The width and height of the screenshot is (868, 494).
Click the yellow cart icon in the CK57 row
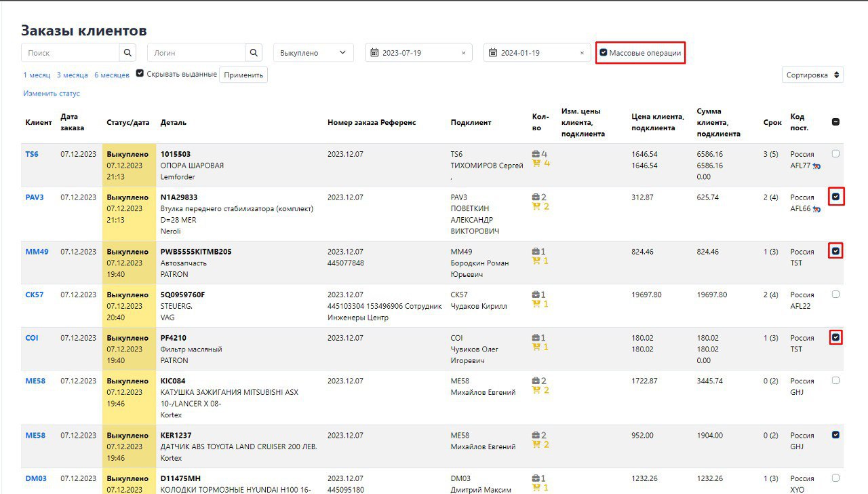[x=536, y=305]
